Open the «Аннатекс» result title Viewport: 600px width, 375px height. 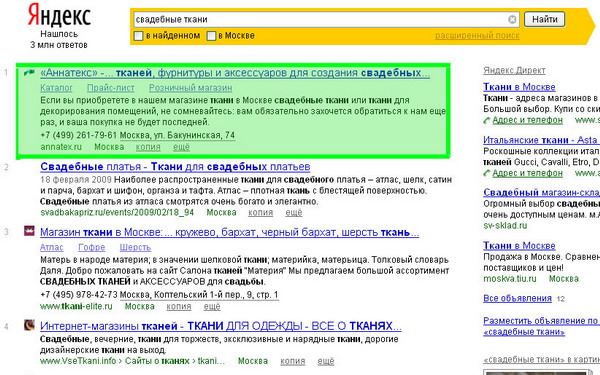click(x=235, y=73)
